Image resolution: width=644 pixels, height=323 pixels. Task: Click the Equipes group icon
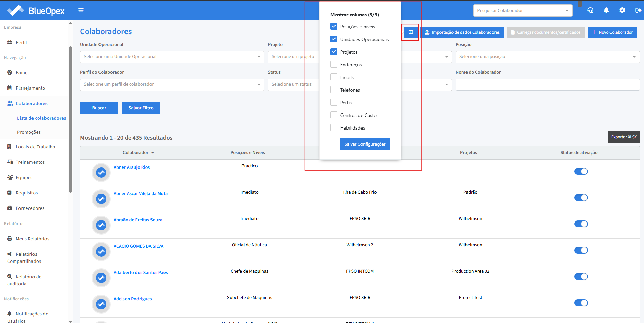pyautogui.click(x=10, y=177)
